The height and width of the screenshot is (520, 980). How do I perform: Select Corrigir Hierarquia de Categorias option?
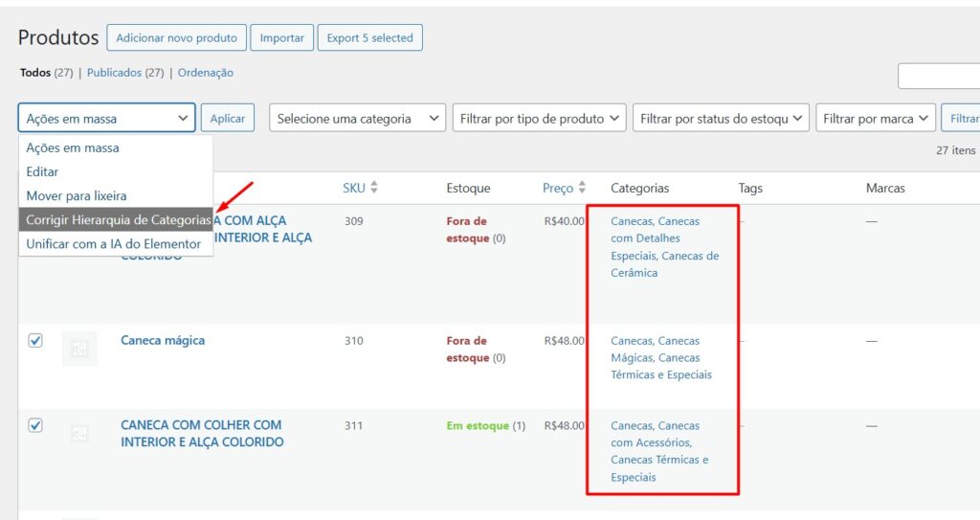117,219
